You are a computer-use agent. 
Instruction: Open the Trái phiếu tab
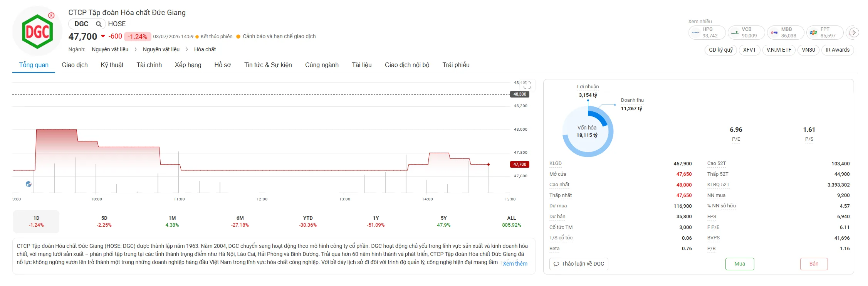tap(456, 65)
